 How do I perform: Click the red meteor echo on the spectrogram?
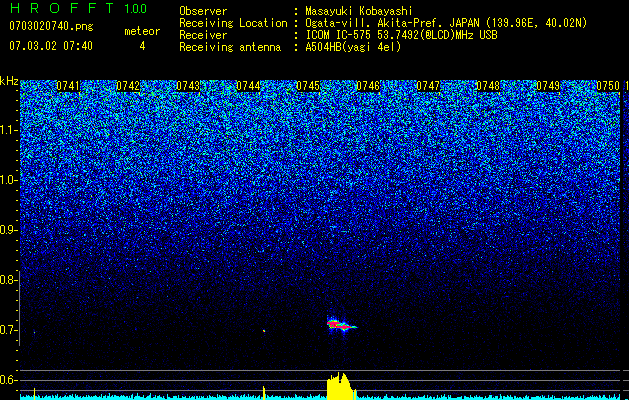coord(340,325)
